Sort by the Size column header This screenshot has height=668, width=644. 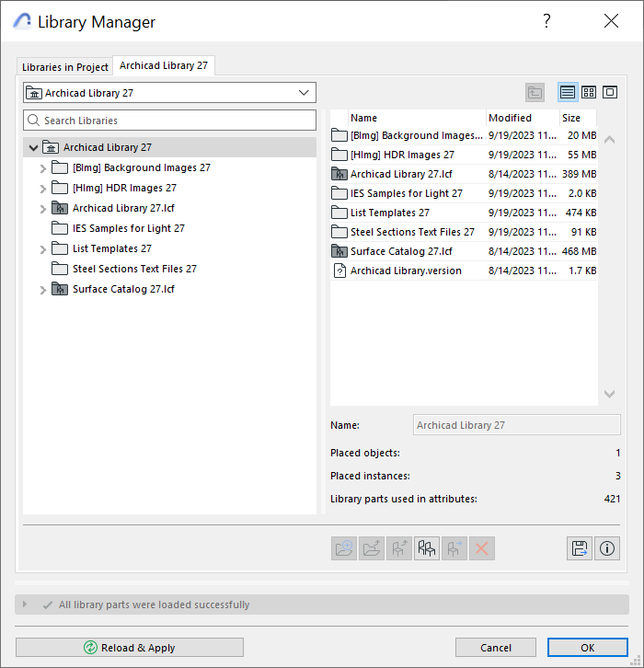[579, 118]
